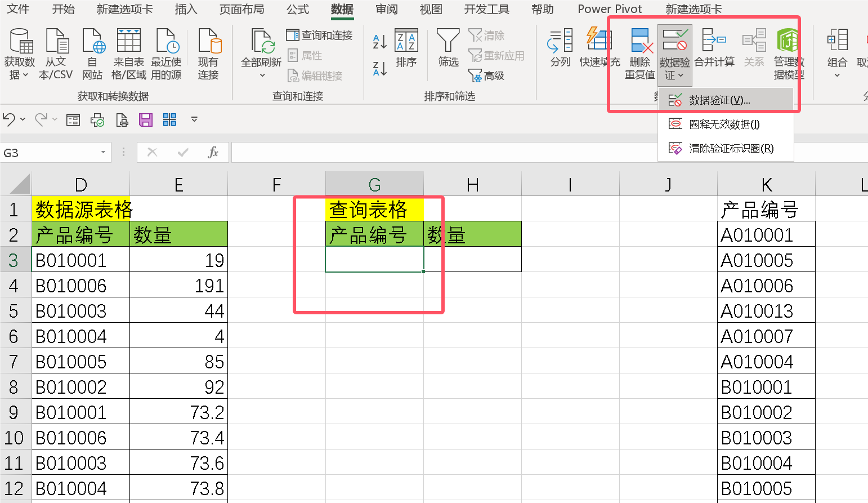Viewport: 868px width, 503px height.
Task: Save the workbook via quick access toolbar
Action: point(145,119)
